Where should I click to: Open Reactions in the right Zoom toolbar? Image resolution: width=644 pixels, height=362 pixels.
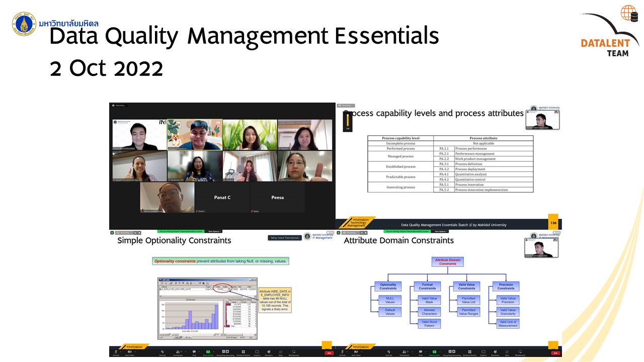point(495,352)
